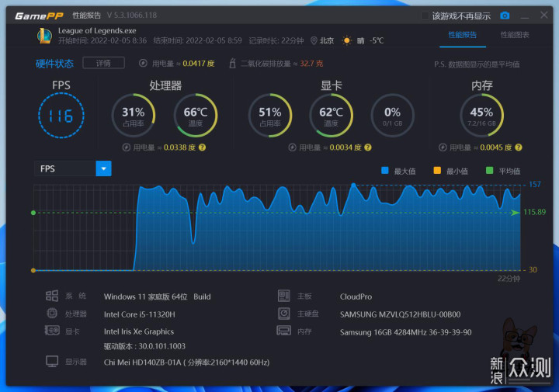Click the processor power usage help icon
Viewport: 559px width, 392px height.
coord(202,147)
